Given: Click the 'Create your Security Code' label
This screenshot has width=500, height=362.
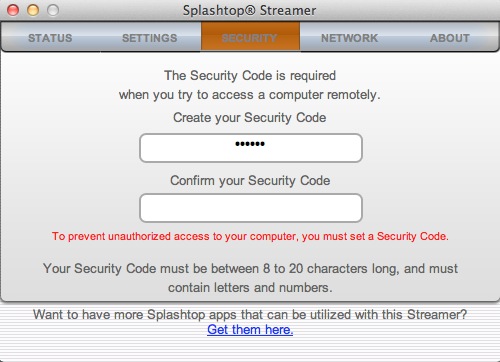Looking at the screenshot, I should pyautogui.click(x=250, y=117).
